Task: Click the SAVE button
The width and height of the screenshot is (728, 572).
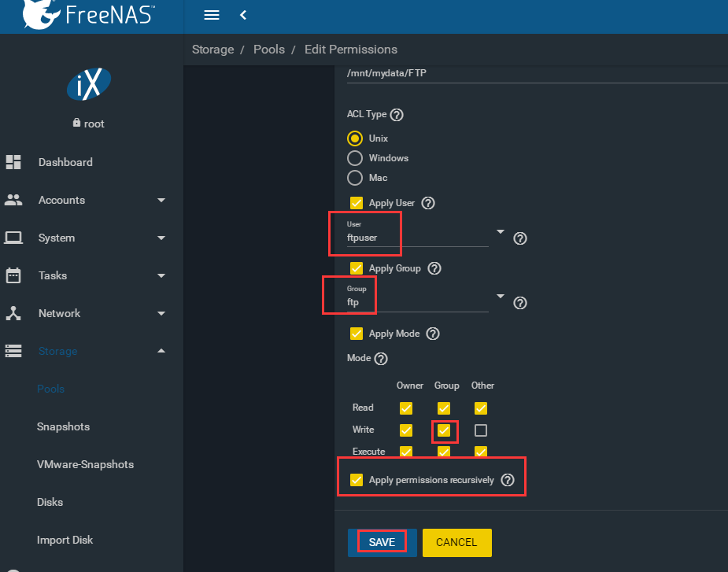Action: (381, 542)
